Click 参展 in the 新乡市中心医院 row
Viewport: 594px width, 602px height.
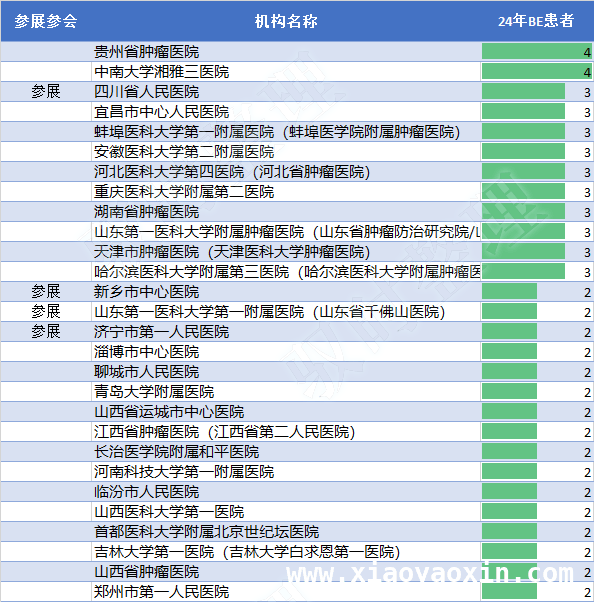click(x=46, y=291)
